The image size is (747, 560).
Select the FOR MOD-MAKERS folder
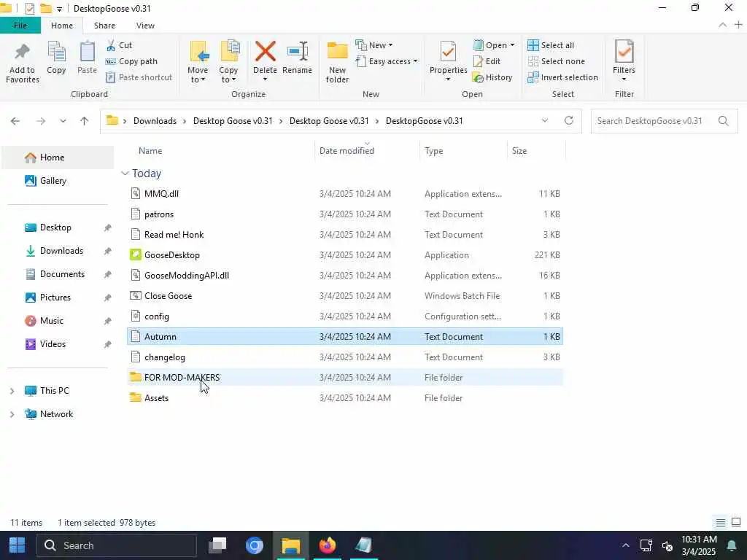tap(345, 378)
